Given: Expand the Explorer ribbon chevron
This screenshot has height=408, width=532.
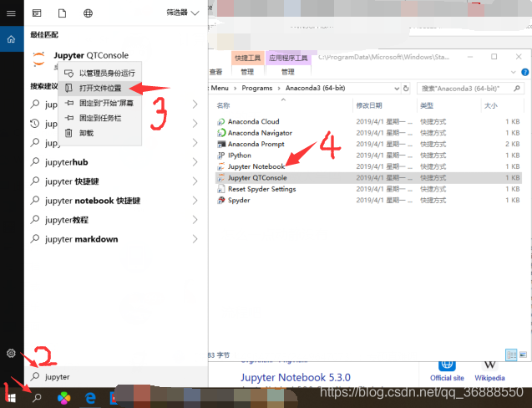Looking at the screenshot, I should pos(514,72).
